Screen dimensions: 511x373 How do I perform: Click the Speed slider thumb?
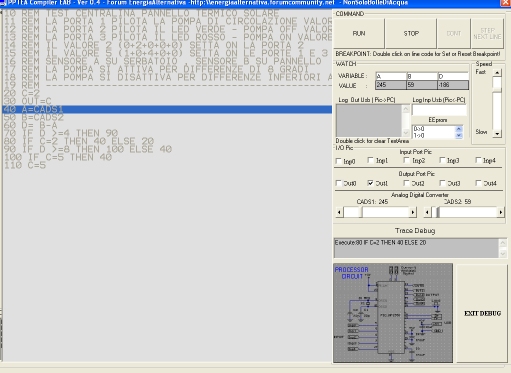[497, 91]
